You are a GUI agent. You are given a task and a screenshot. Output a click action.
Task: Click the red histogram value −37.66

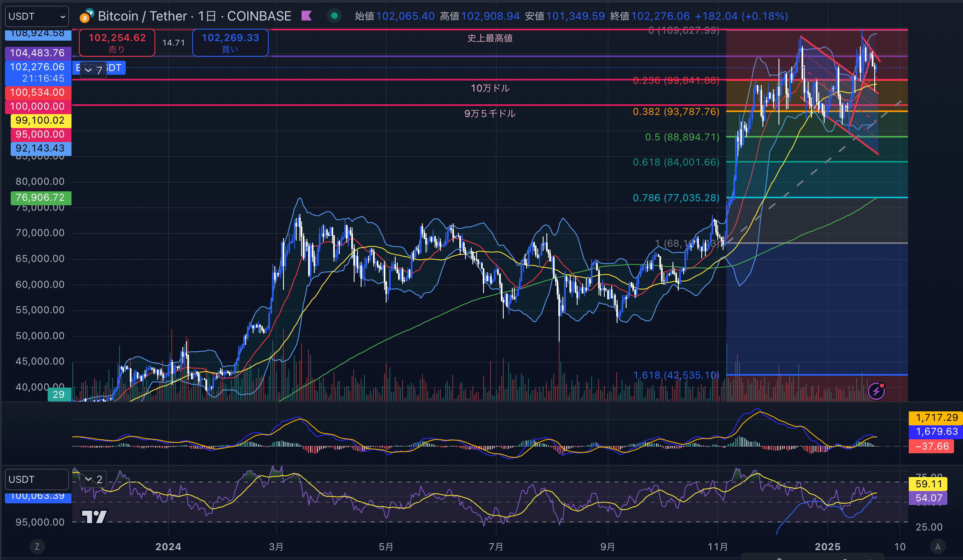(931, 446)
